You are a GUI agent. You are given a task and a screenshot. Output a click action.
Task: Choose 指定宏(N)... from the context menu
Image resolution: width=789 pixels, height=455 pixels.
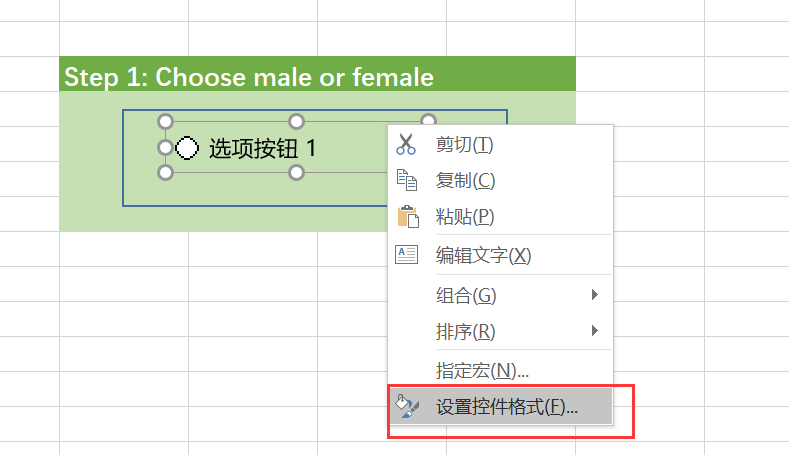coord(482,370)
